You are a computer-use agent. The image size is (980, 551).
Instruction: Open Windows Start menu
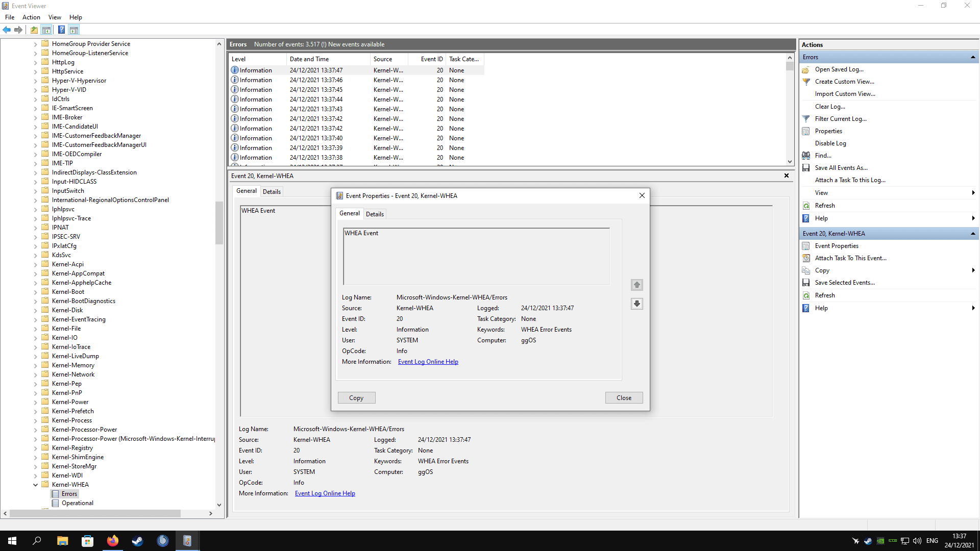click(x=12, y=541)
